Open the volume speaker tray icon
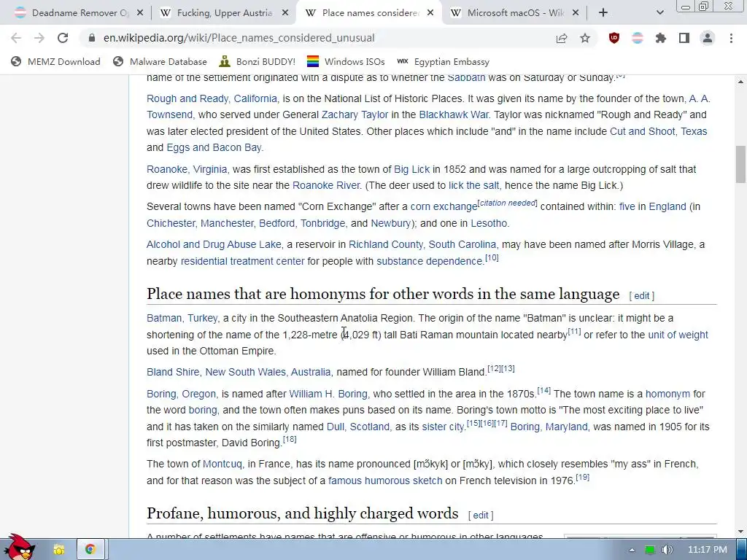 click(x=667, y=550)
